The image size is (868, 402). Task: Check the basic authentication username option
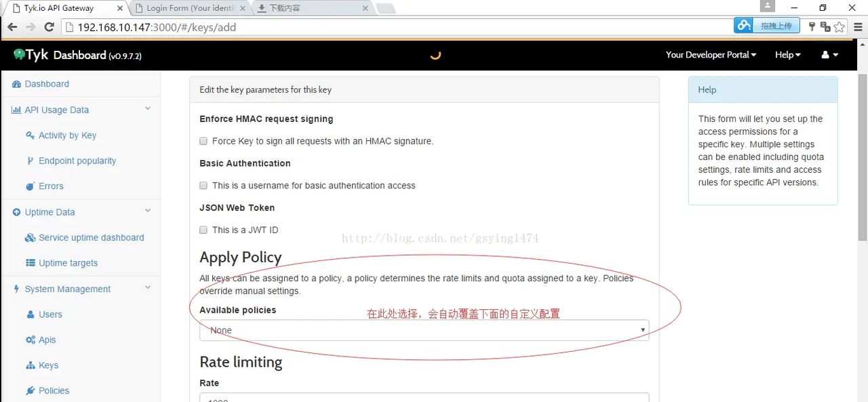(203, 185)
